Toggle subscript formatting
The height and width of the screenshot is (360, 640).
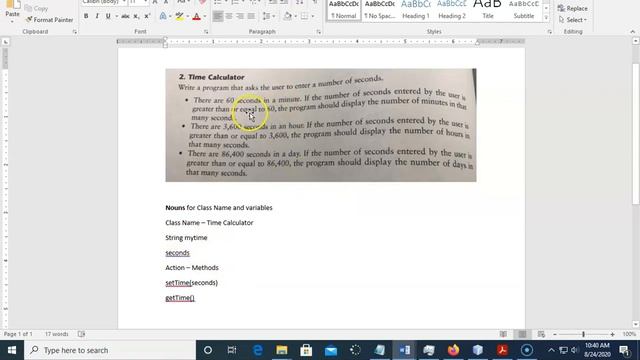(x=136, y=16)
